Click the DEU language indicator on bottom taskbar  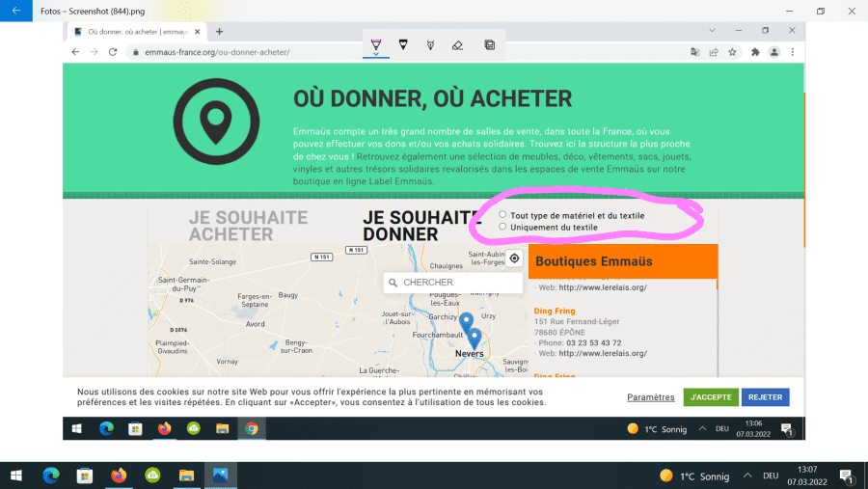point(771,475)
